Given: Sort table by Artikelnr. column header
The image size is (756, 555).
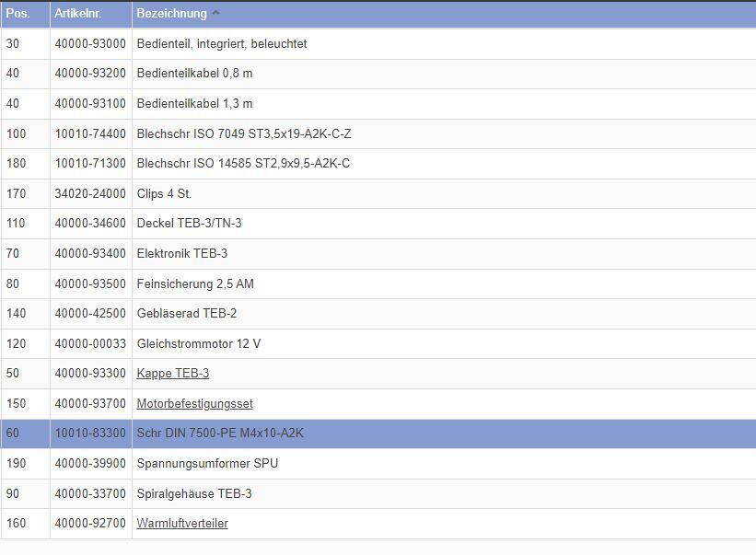Looking at the screenshot, I should pyautogui.click(x=78, y=14).
